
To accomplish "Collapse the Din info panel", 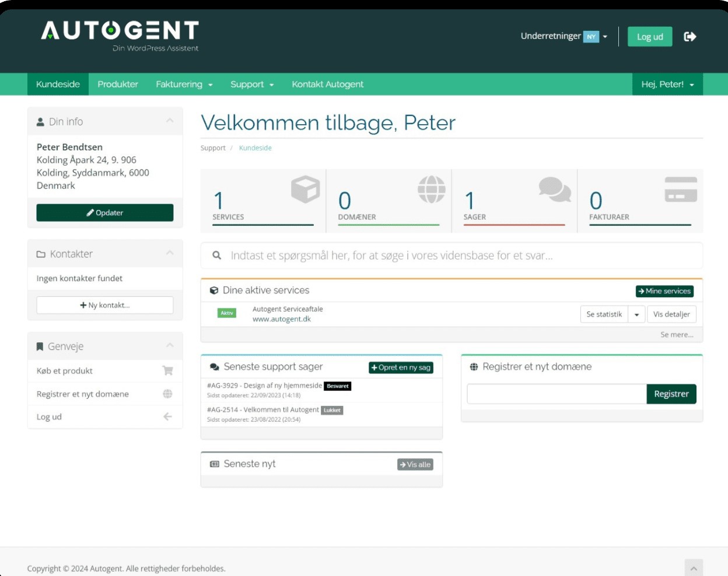I will [x=170, y=121].
